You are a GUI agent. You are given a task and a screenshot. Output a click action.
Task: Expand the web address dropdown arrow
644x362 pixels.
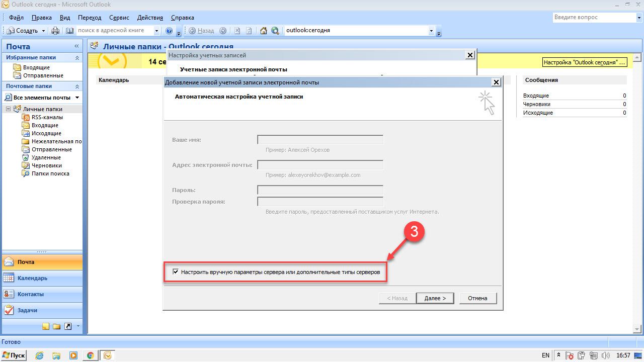431,31
